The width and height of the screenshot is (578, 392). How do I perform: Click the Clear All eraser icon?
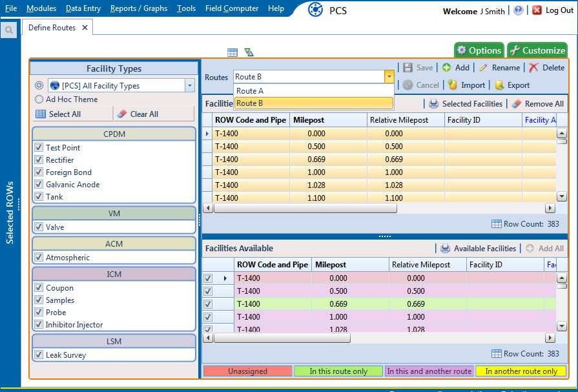(121, 114)
